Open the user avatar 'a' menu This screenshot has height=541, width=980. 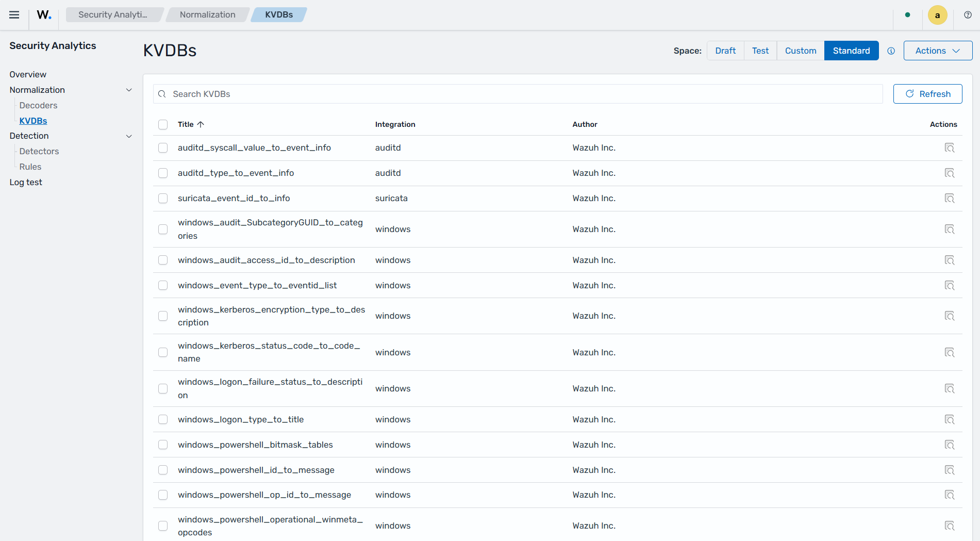pos(937,15)
